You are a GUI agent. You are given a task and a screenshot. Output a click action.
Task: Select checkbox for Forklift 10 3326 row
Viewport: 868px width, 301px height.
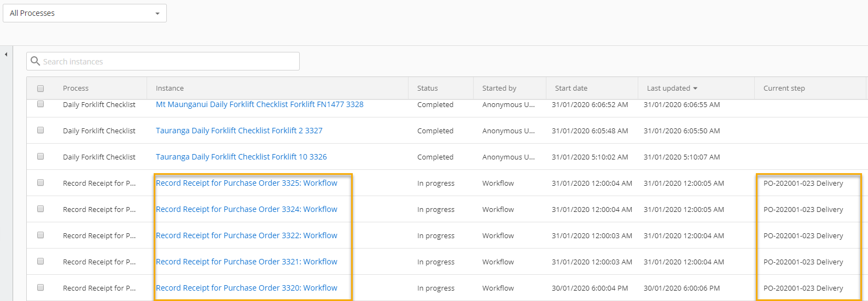click(40, 157)
